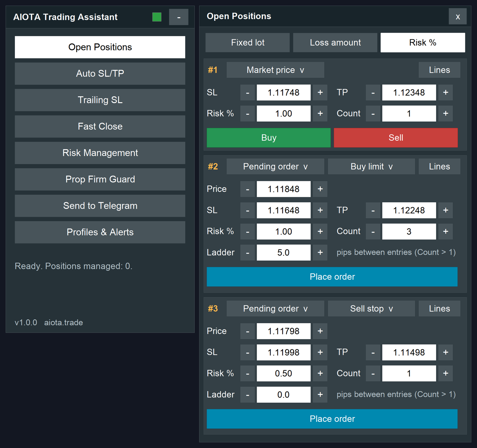Toggle Lines for order #1
477x448 pixels.
point(439,70)
